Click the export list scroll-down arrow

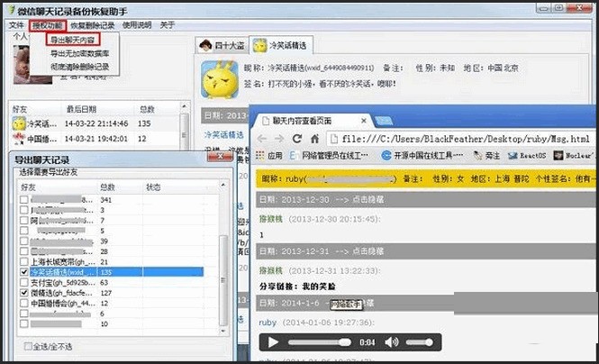pyautogui.click(x=223, y=332)
